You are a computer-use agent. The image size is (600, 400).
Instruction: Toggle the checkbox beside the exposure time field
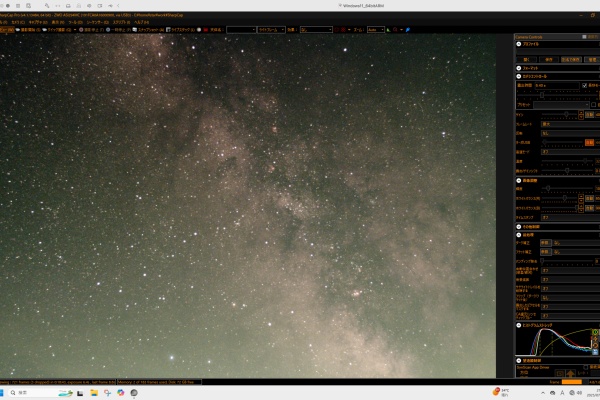(584, 85)
